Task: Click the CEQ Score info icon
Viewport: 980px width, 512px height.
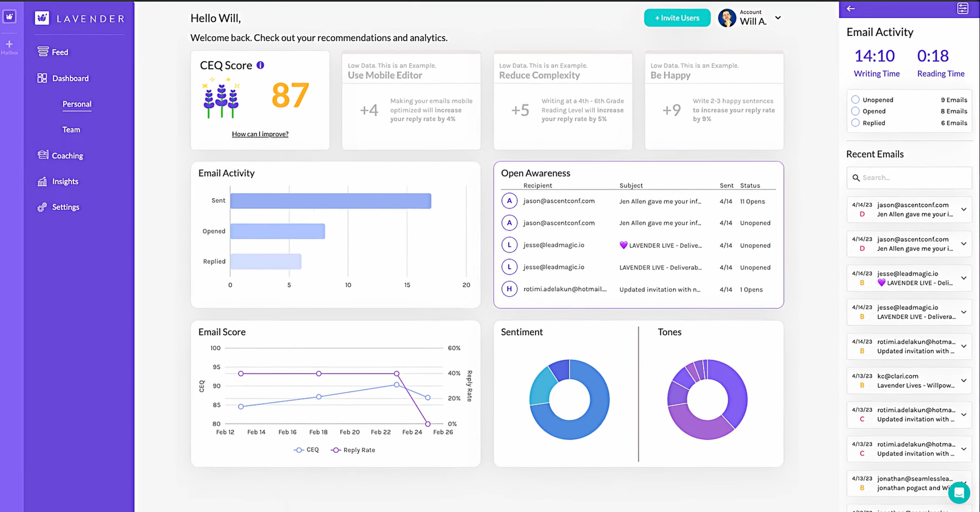Action: 260,65
